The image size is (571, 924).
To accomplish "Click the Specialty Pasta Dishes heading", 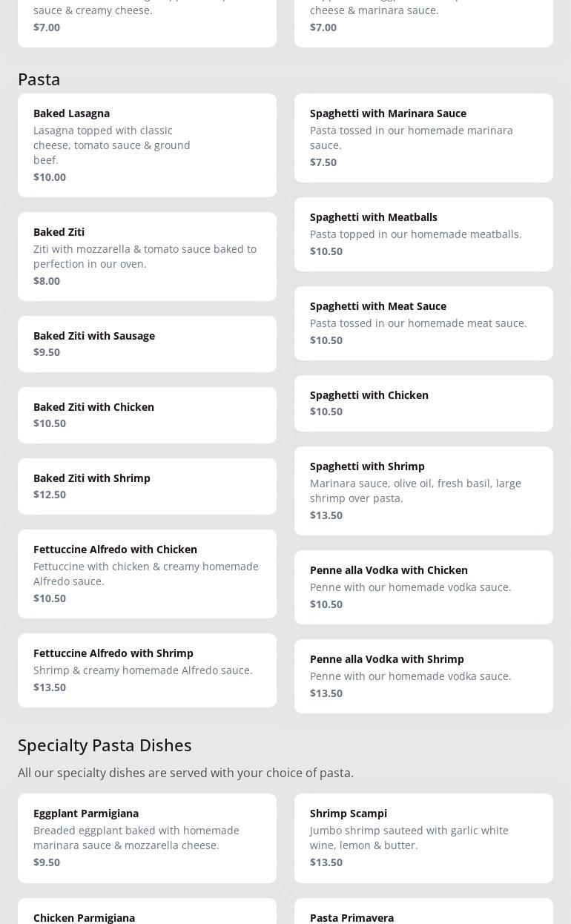I will [105, 745].
